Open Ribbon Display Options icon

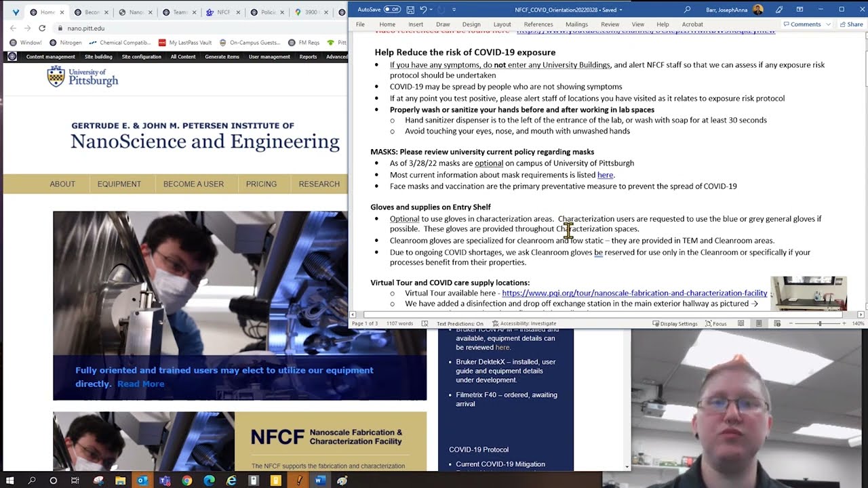point(799,9)
